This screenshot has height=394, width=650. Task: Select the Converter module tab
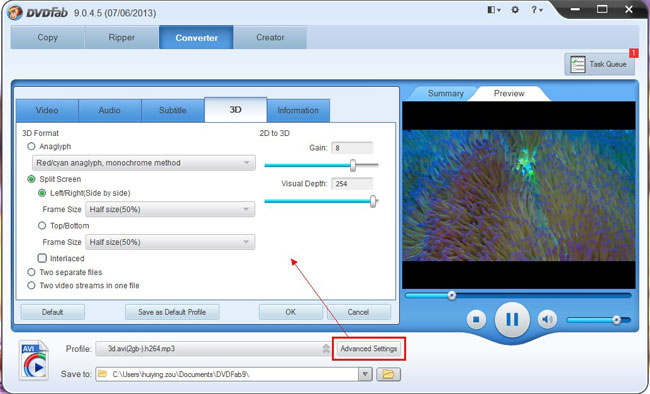[x=196, y=37]
